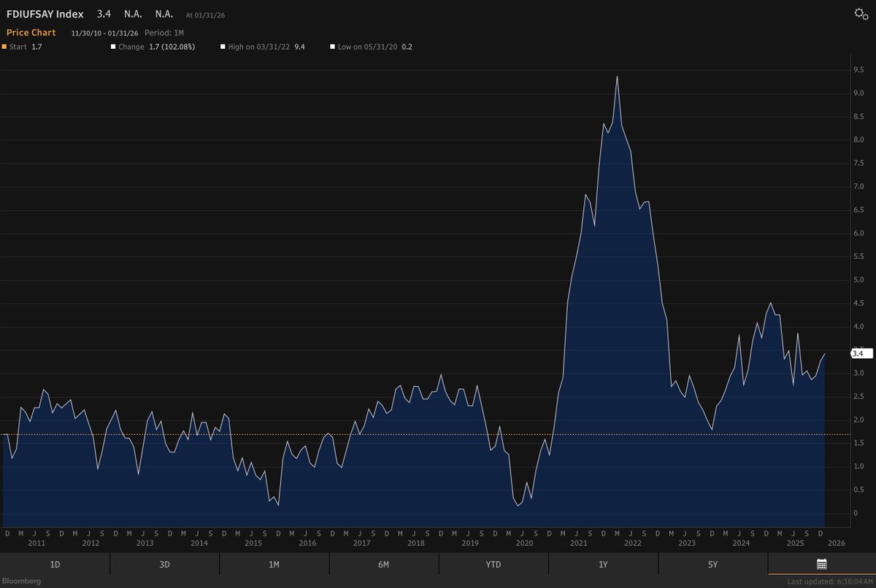Click the Last updated 6:38:04 AM status
876x588 pixels.
click(830, 581)
